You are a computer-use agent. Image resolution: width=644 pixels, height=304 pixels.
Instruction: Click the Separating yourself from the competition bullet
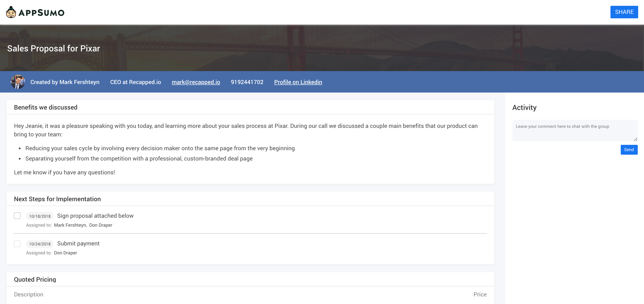point(139,158)
